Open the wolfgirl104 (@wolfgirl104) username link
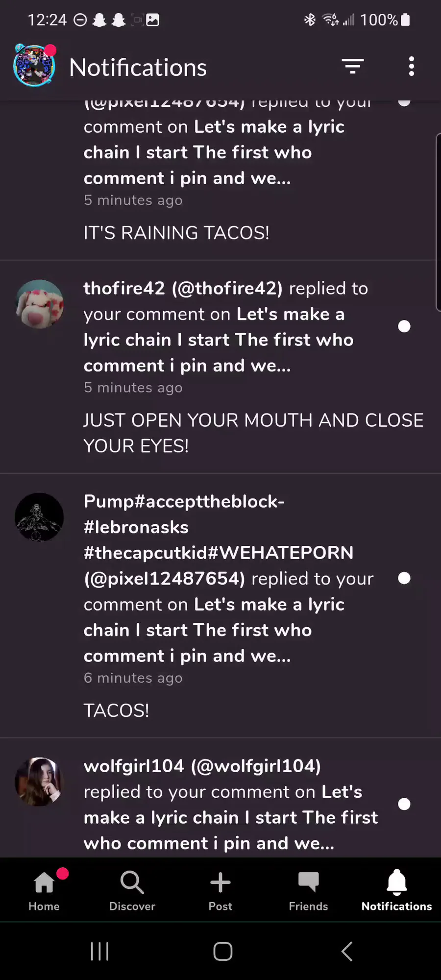 pos(202,766)
